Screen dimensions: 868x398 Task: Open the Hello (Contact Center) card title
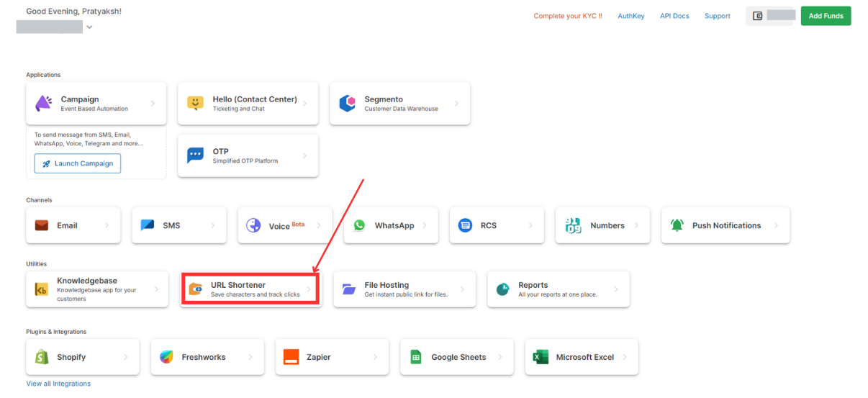(x=255, y=99)
